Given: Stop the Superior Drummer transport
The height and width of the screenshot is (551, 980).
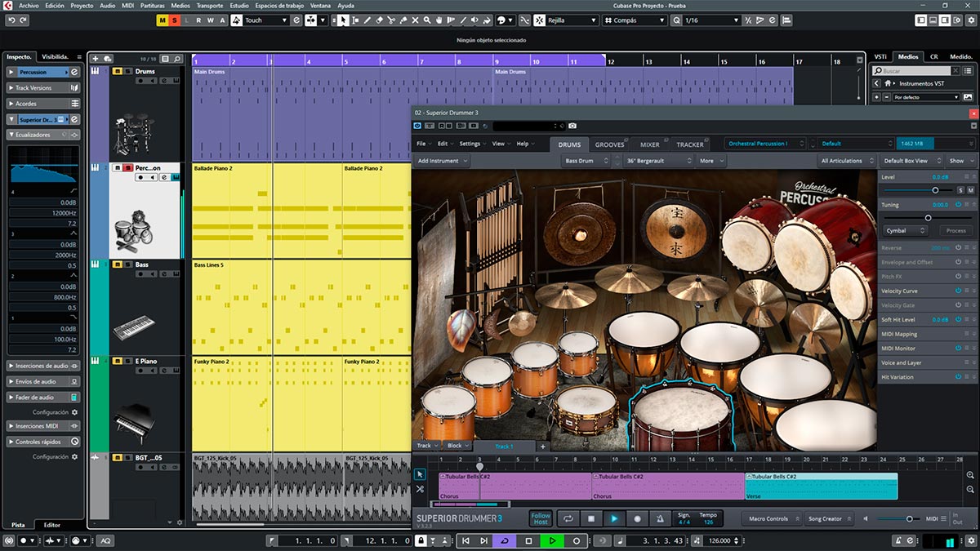Looking at the screenshot, I should pyautogui.click(x=591, y=518).
